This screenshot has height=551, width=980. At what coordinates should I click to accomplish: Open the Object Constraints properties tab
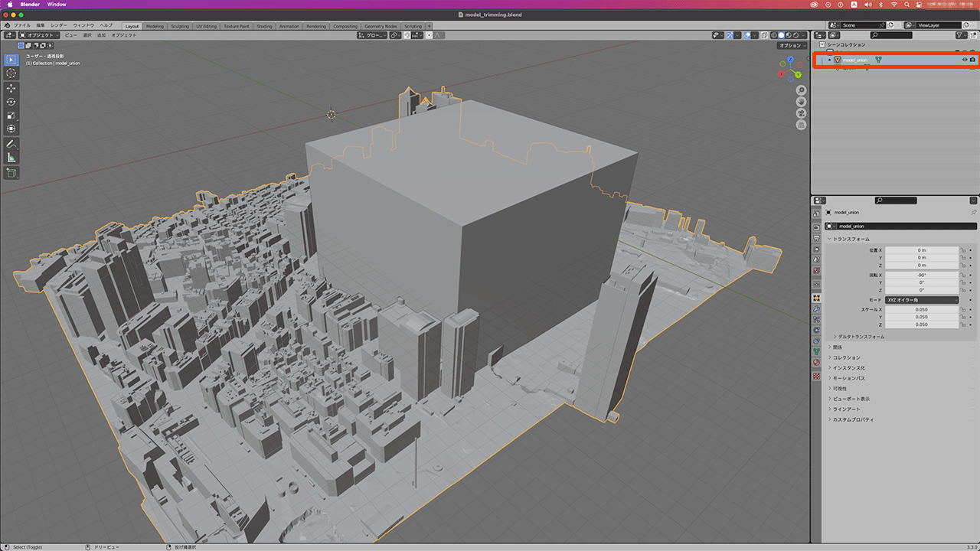pyautogui.click(x=816, y=341)
